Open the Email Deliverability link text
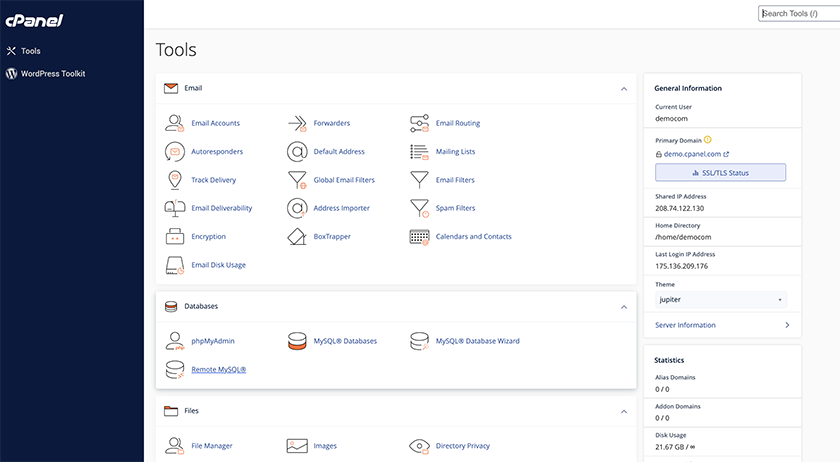 pos(222,208)
